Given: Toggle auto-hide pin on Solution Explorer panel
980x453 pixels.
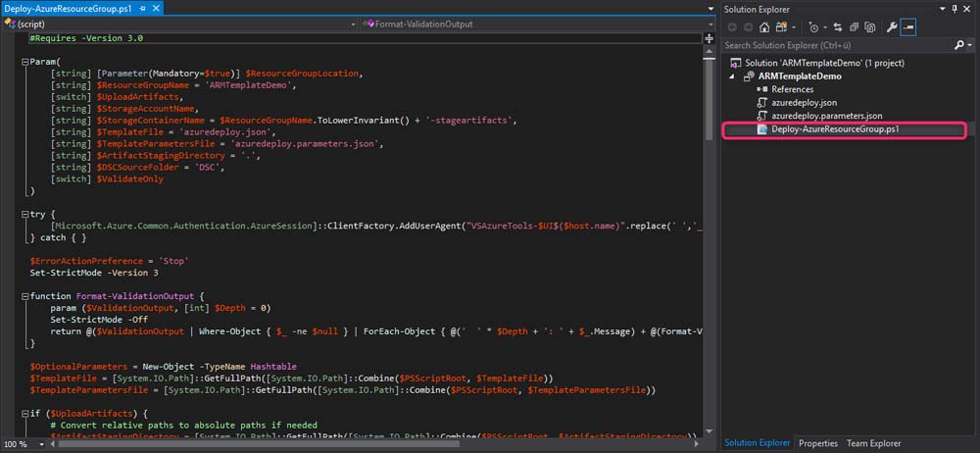Looking at the screenshot, I should click(x=955, y=9).
